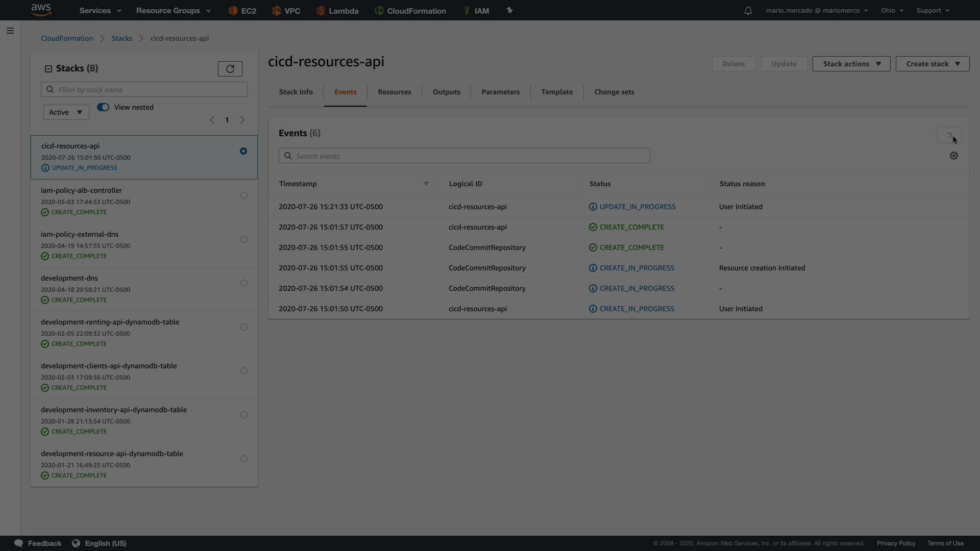Expand the Stack actions dropdown
Viewport: 980px width, 551px height.
point(851,64)
